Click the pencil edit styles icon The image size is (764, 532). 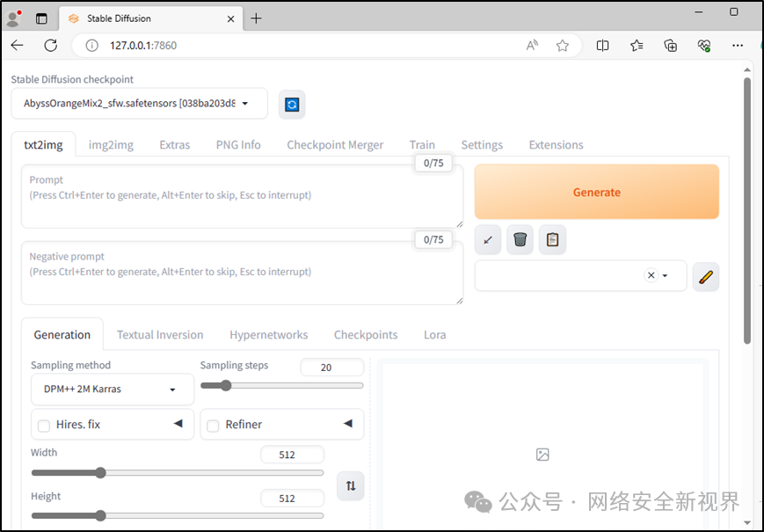[x=705, y=277]
